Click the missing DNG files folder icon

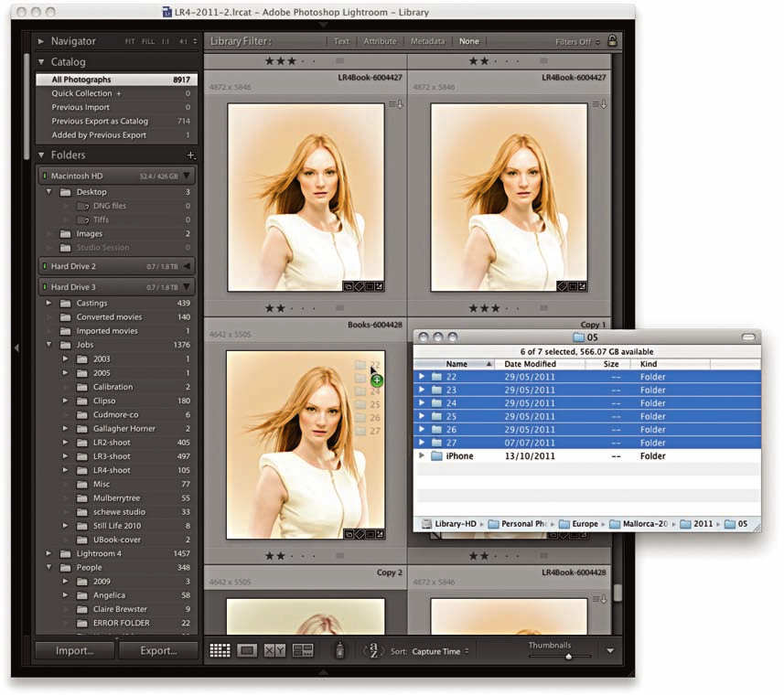click(x=82, y=206)
